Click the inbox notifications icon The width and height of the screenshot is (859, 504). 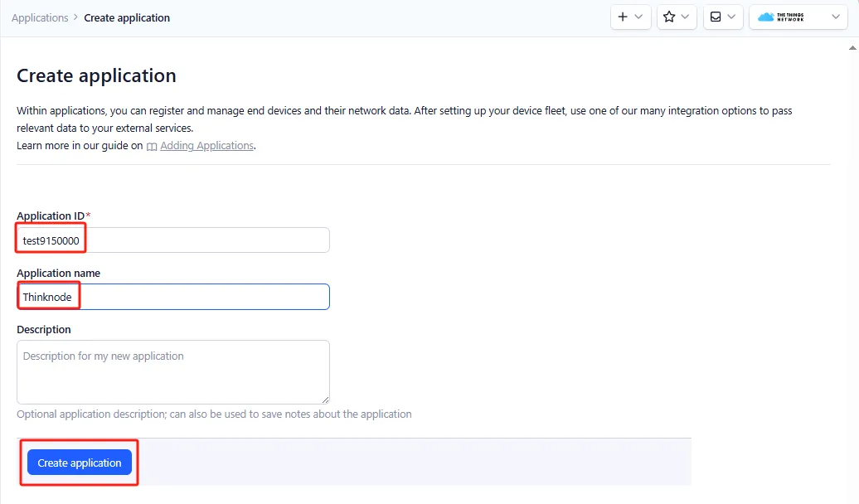pos(716,17)
